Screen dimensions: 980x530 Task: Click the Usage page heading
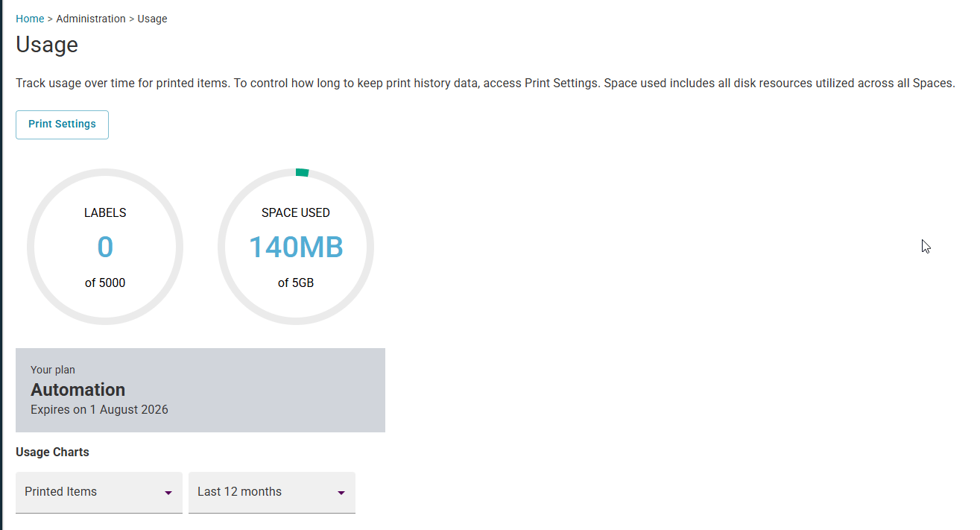46,45
